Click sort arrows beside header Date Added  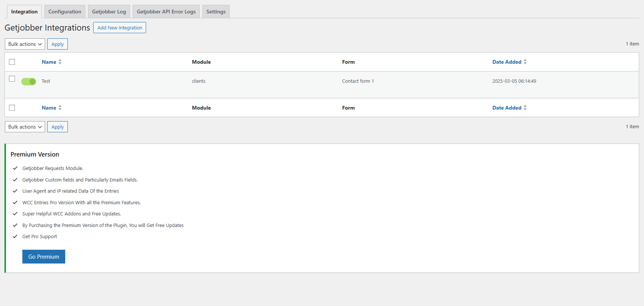click(525, 62)
